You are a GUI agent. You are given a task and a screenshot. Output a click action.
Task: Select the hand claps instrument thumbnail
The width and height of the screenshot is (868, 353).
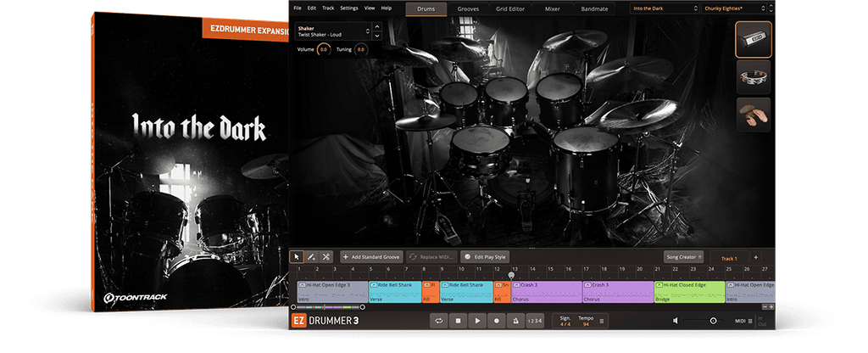coord(754,115)
